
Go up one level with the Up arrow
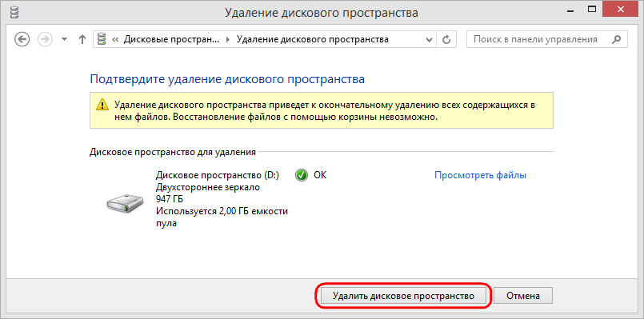tap(82, 39)
